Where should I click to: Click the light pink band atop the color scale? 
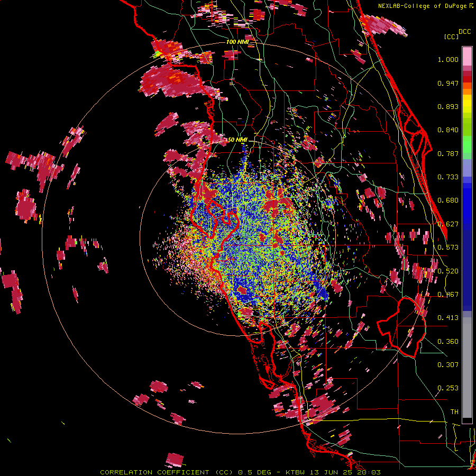pos(467,56)
